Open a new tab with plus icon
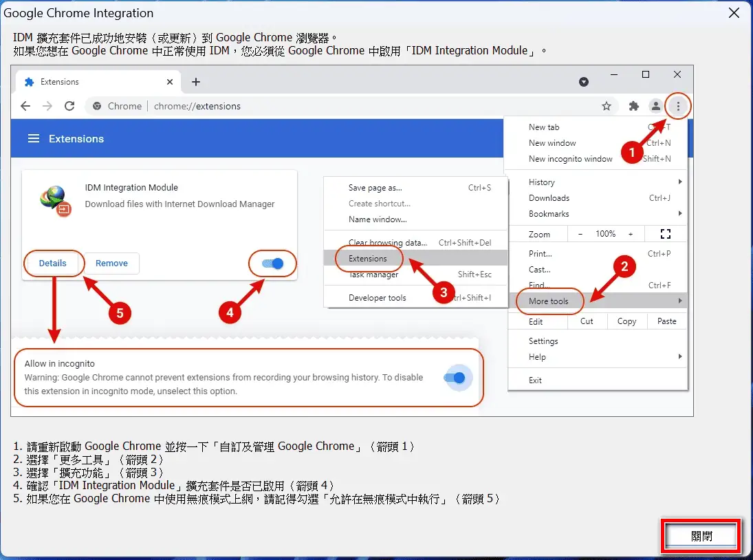 click(196, 82)
